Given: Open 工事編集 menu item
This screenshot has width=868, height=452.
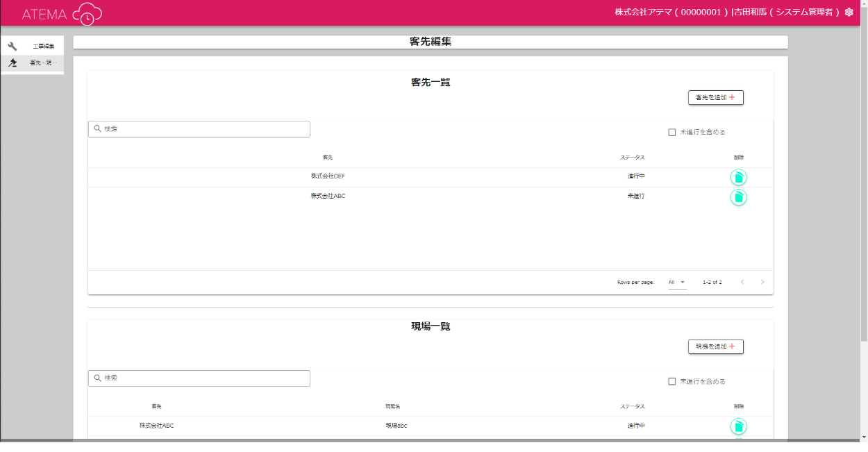Looking at the screenshot, I should tap(43, 47).
